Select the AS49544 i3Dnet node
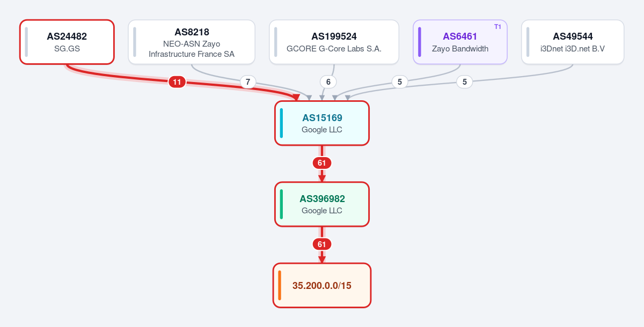This screenshot has width=644, height=327. (x=573, y=42)
